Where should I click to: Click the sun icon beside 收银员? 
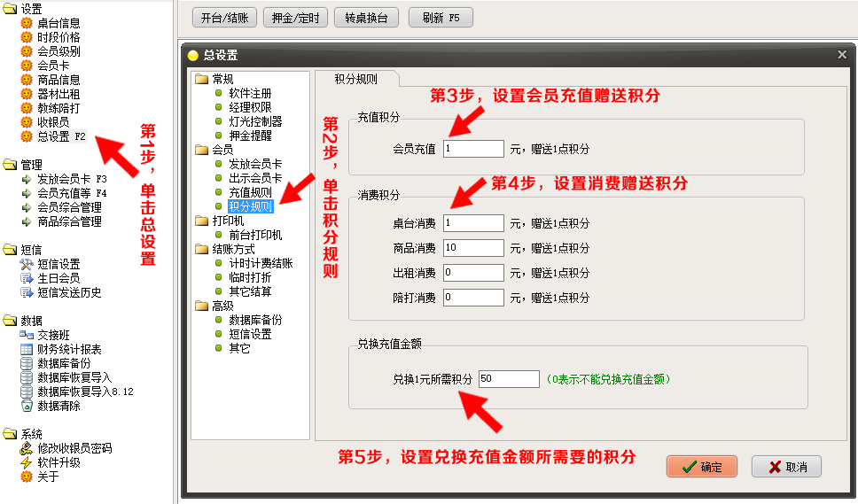tap(27, 122)
